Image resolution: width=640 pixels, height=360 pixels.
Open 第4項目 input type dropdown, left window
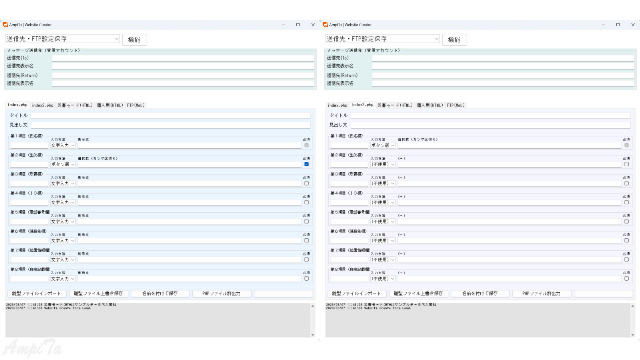point(63,202)
